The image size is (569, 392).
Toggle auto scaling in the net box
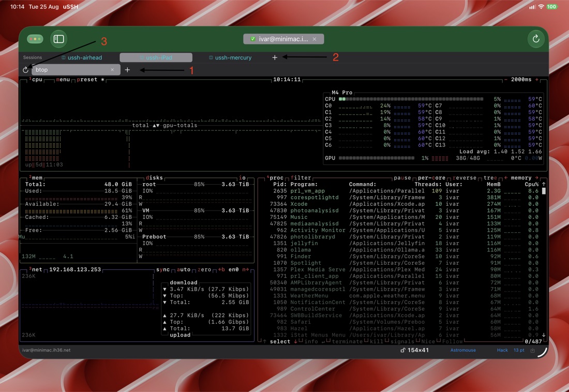(184, 269)
